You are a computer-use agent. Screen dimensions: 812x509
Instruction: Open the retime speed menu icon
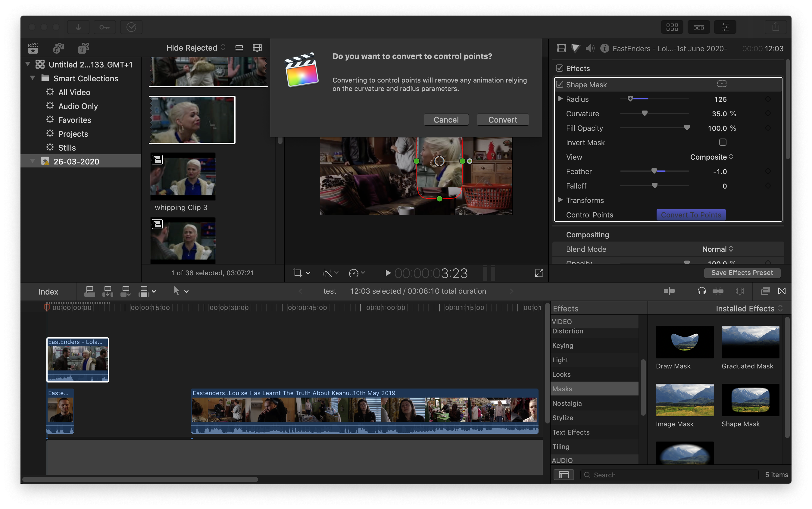tap(354, 273)
